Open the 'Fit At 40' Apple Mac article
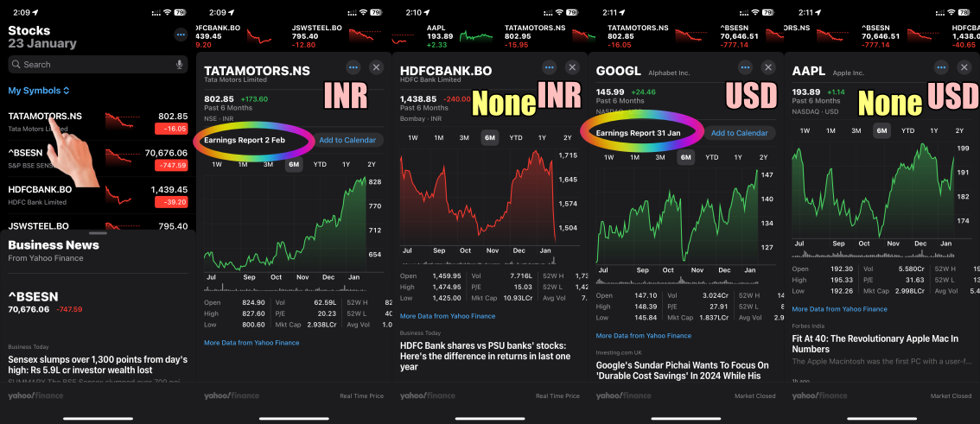The image size is (980, 424). click(875, 344)
